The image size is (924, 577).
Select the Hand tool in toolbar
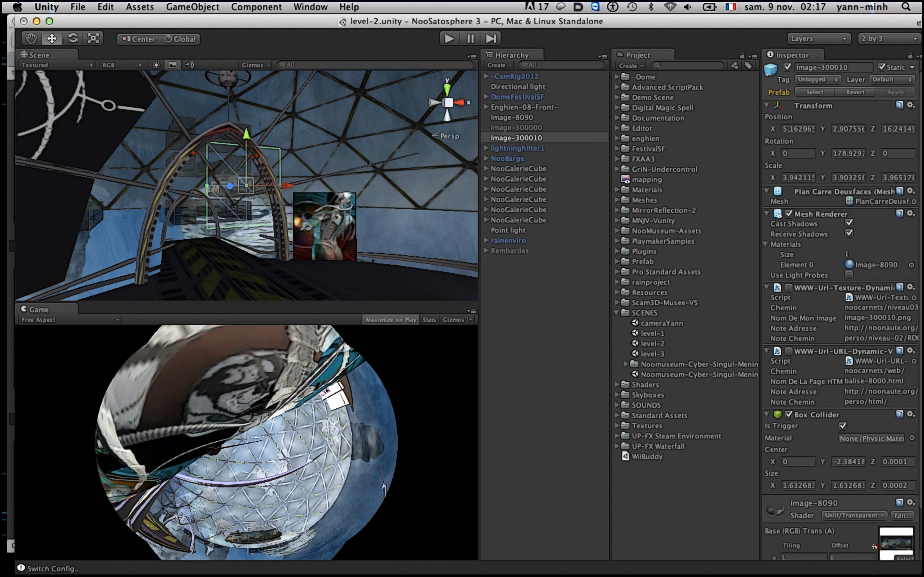[31, 38]
